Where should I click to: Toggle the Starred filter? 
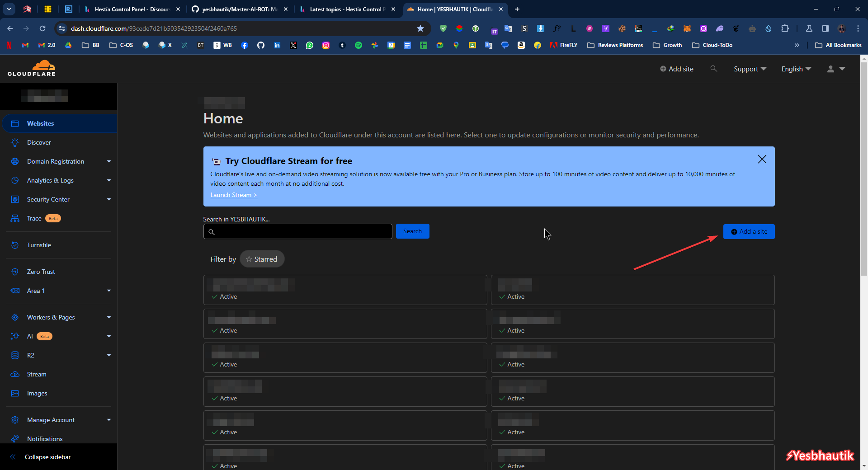(262, 259)
